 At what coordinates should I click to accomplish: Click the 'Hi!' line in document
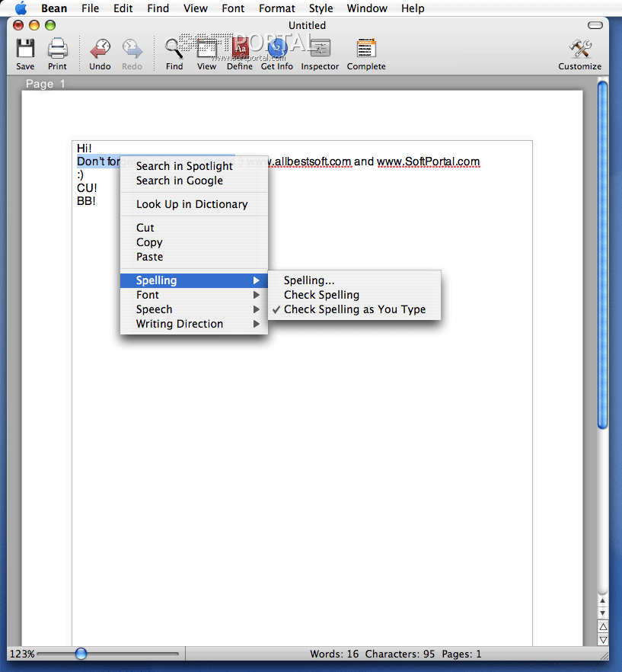pyautogui.click(x=85, y=149)
